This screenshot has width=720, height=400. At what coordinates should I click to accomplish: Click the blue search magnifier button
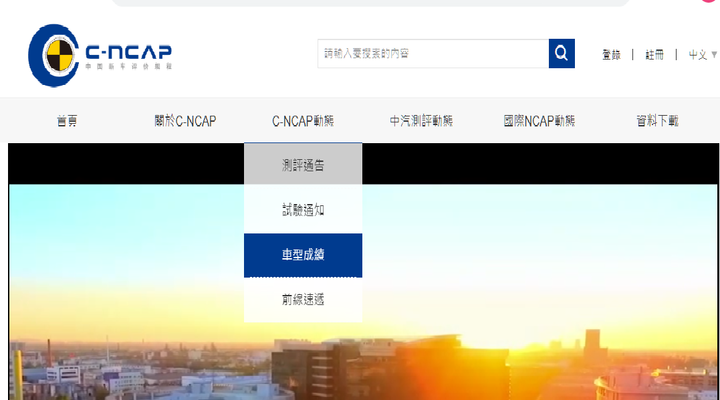(562, 53)
